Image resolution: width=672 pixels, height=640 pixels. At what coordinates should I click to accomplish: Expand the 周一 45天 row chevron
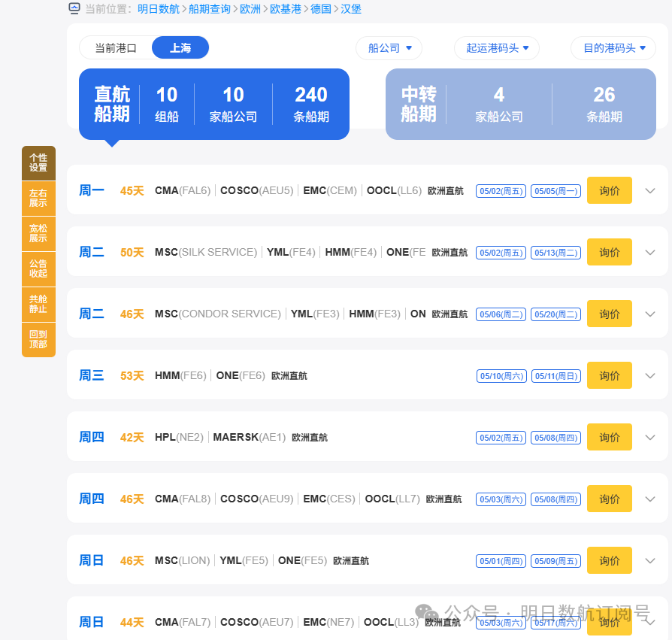tap(650, 191)
